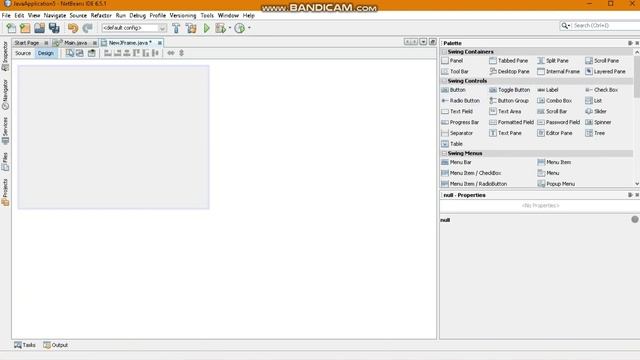This screenshot has width=640, height=360.
Task: Click the Change Vertical Resizability icon
Action: click(x=182, y=53)
